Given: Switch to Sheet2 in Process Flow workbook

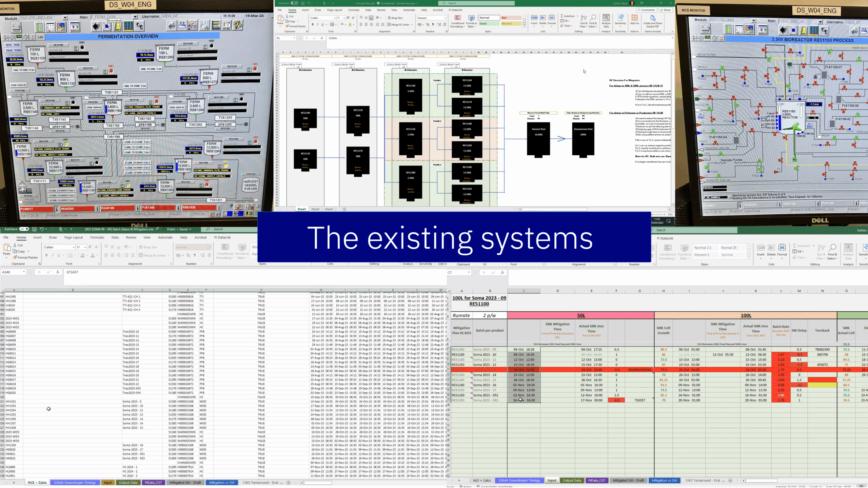Looking at the screenshot, I should (315, 209).
